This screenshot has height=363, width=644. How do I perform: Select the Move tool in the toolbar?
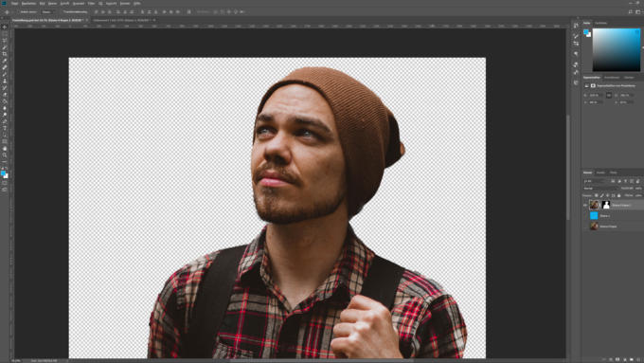(5, 27)
